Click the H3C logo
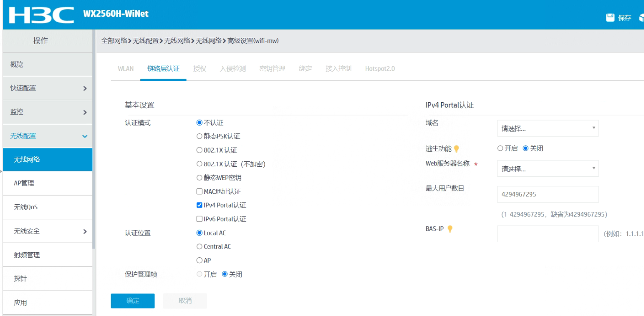This screenshot has width=644, height=316. click(41, 15)
